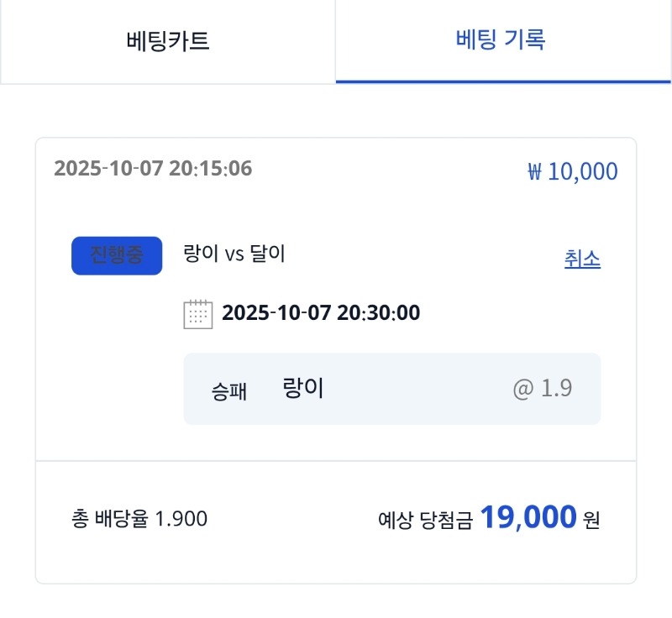Click the 총 배당율 label
The height and width of the screenshot is (618, 672).
click(111, 520)
